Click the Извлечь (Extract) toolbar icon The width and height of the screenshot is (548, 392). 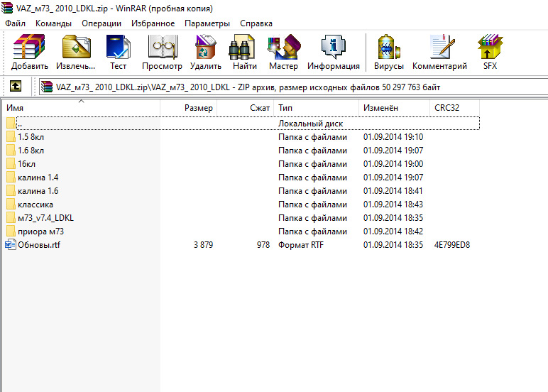(76, 46)
